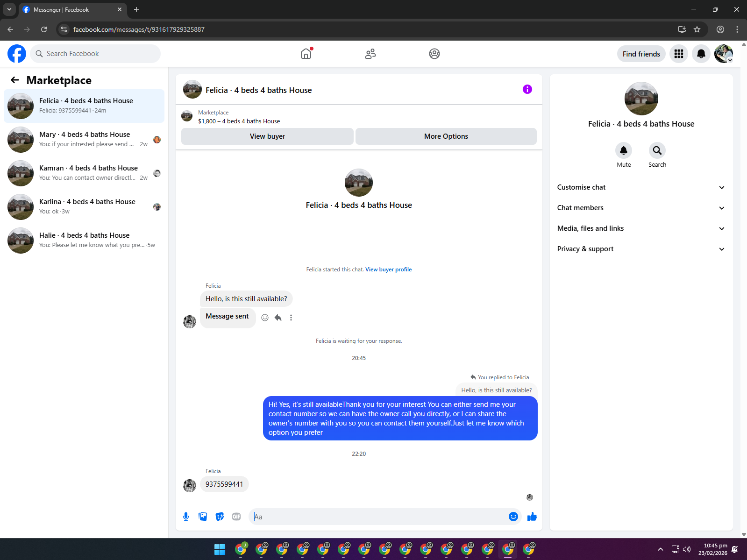Expand Media, files and links section

[x=641, y=228]
